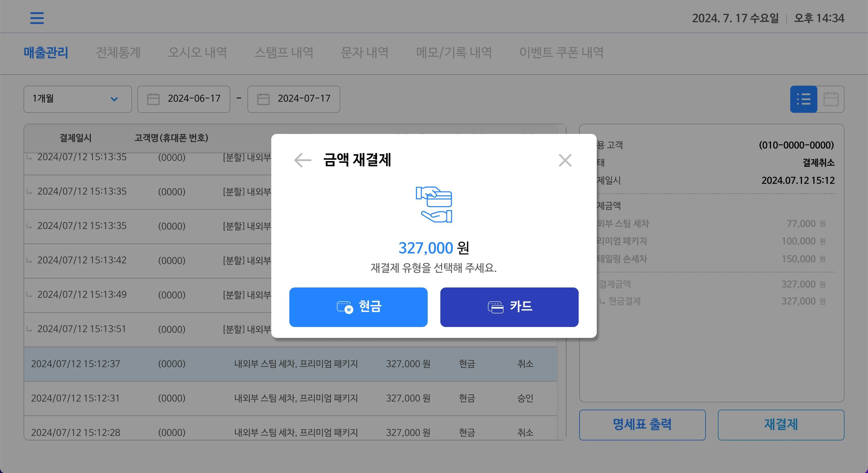868x473 pixels.
Task: Close the 금액 재결제 dialog
Action: point(565,160)
